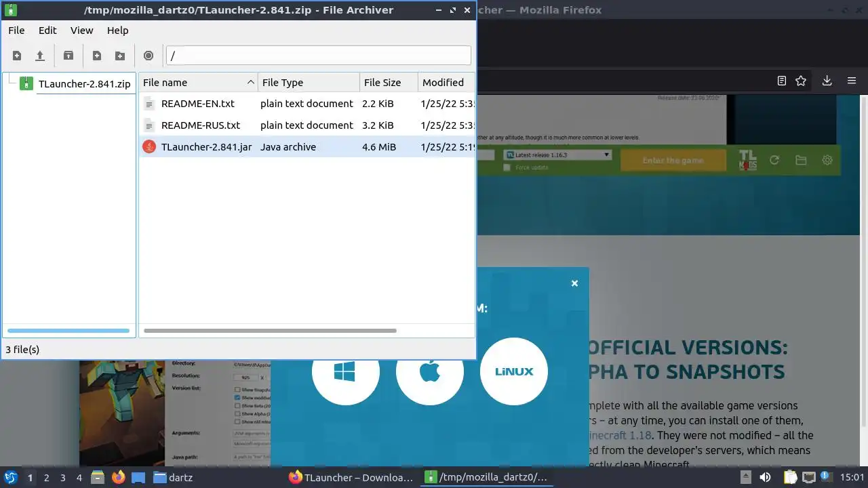Open the update notification tray icon
Screen dimensions: 868x488
pos(826,478)
